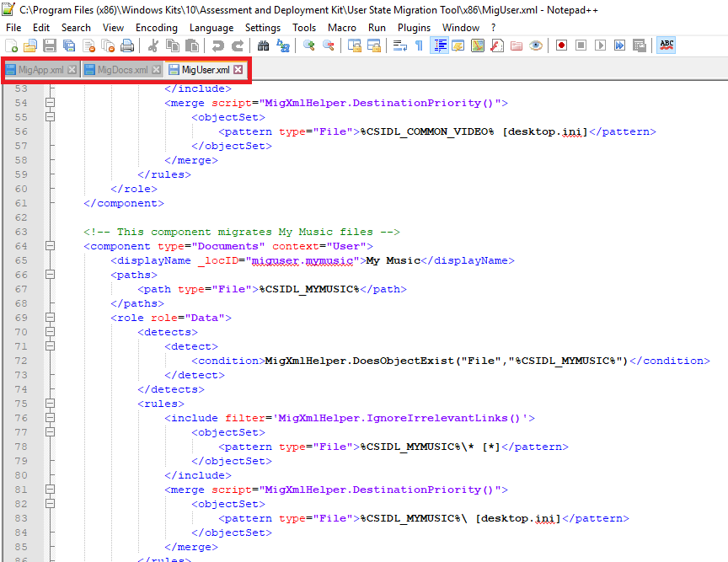Create a new file with the New icon

11,45
